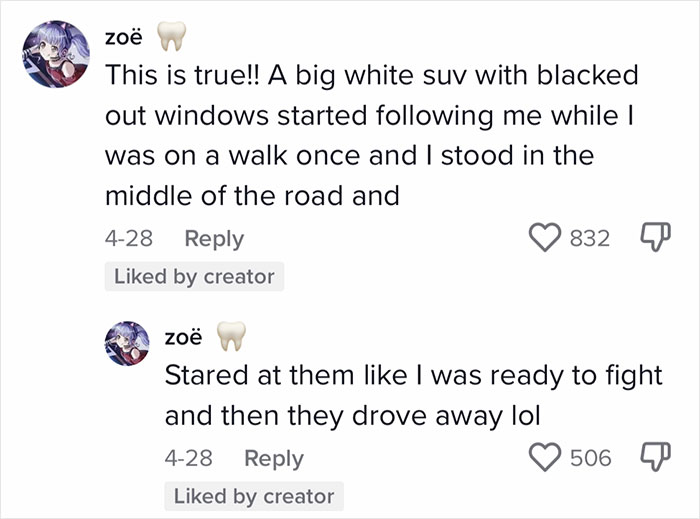The image size is (700, 519).
Task: Click the 'Liked by creator' badge under the reply
Action: pos(254,496)
